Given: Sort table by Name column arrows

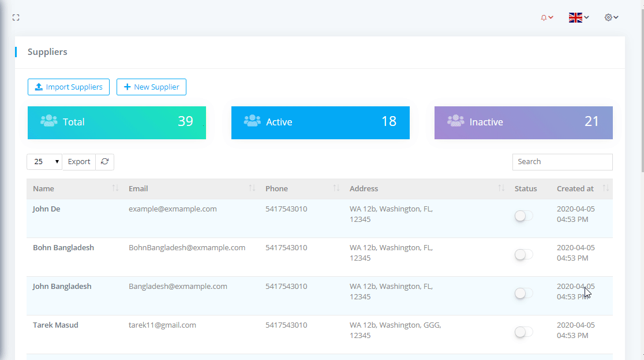Looking at the screenshot, I should coord(115,189).
